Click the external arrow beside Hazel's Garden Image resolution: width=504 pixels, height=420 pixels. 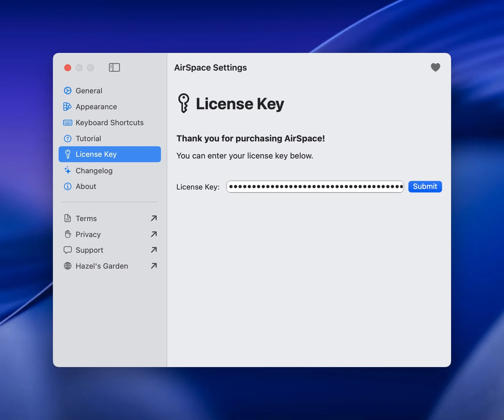click(154, 266)
